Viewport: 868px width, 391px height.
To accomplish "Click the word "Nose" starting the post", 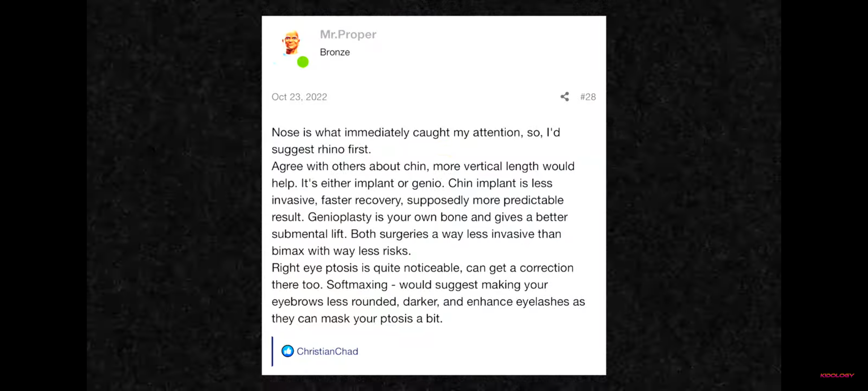I will coord(285,133).
